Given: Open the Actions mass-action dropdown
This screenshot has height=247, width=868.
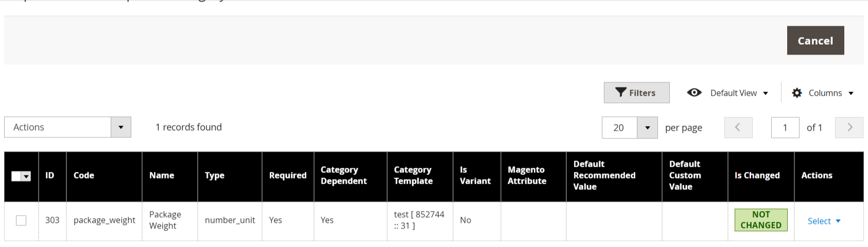Looking at the screenshot, I should 67,127.
